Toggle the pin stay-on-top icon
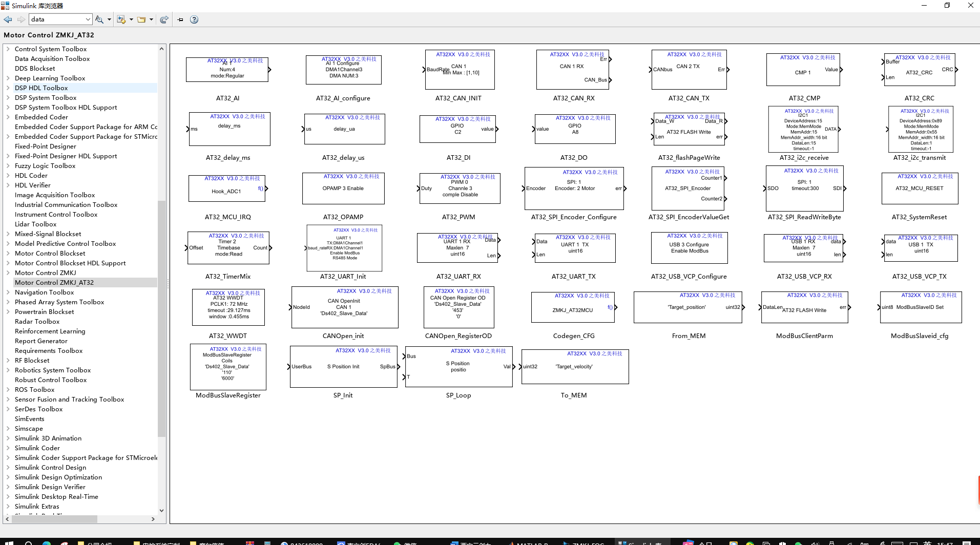 (180, 19)
